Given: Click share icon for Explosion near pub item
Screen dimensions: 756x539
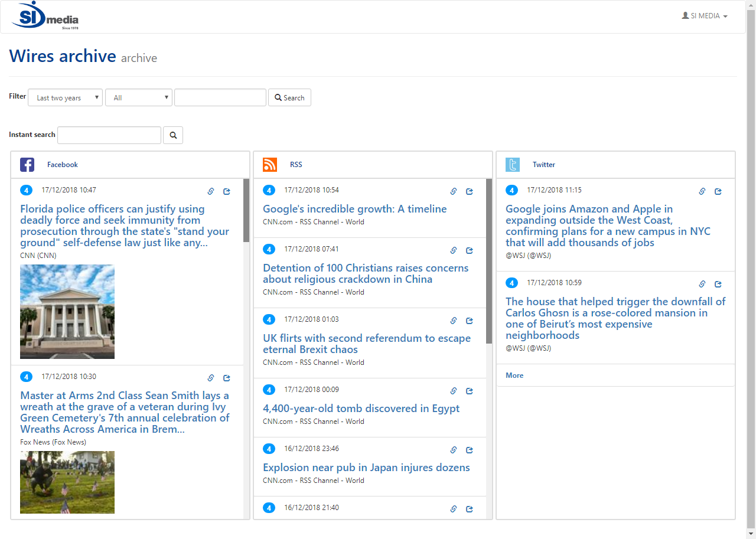Looking at the screenshot, I should coord(470,450).
